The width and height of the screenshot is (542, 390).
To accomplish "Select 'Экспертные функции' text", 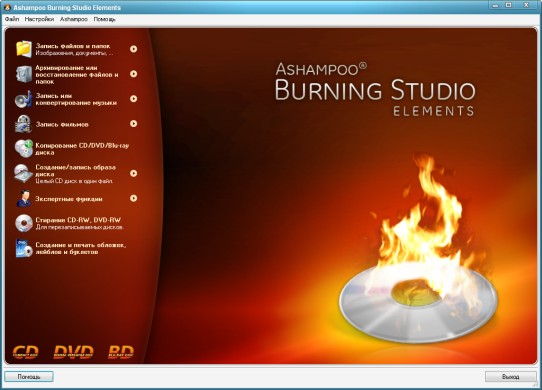I will [69, 199].
